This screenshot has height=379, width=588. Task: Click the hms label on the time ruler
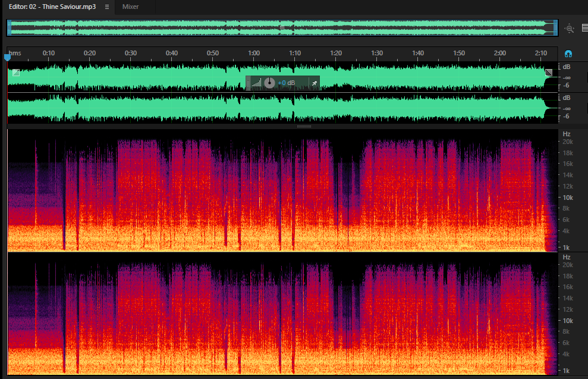(x=15, y=53)
